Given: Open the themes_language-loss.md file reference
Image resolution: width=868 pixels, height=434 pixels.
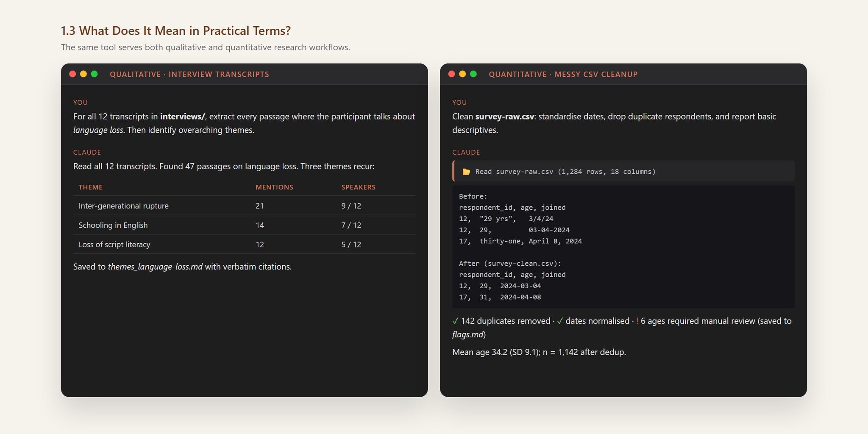Looking at the screenshot, I should (155, 267).
